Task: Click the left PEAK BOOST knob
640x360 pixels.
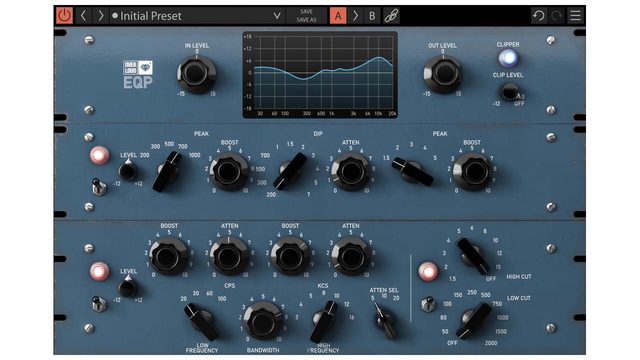Action: (x=229, y=172)
